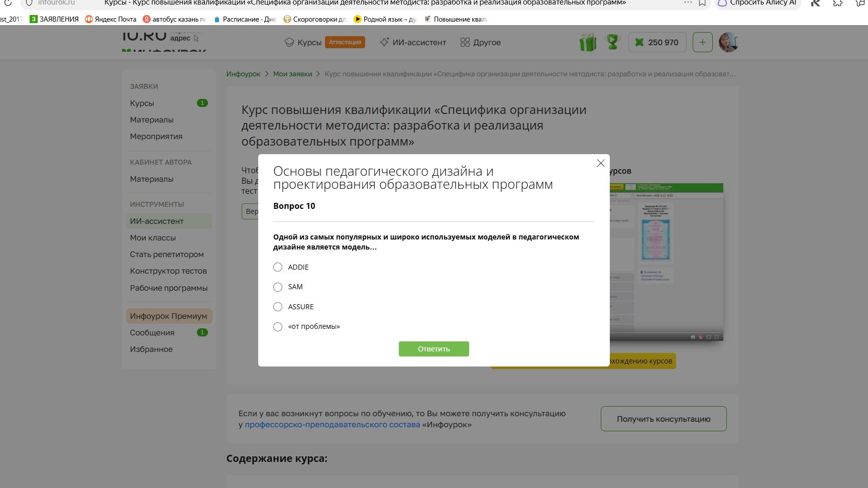Open Расписание bookmark

pos(245,19)
